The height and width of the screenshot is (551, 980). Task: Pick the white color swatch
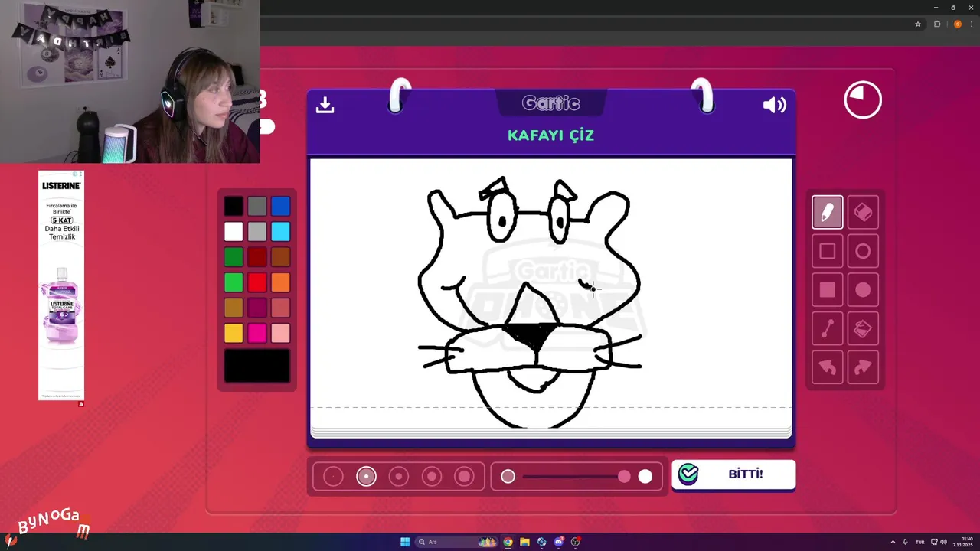click(234, 231)
